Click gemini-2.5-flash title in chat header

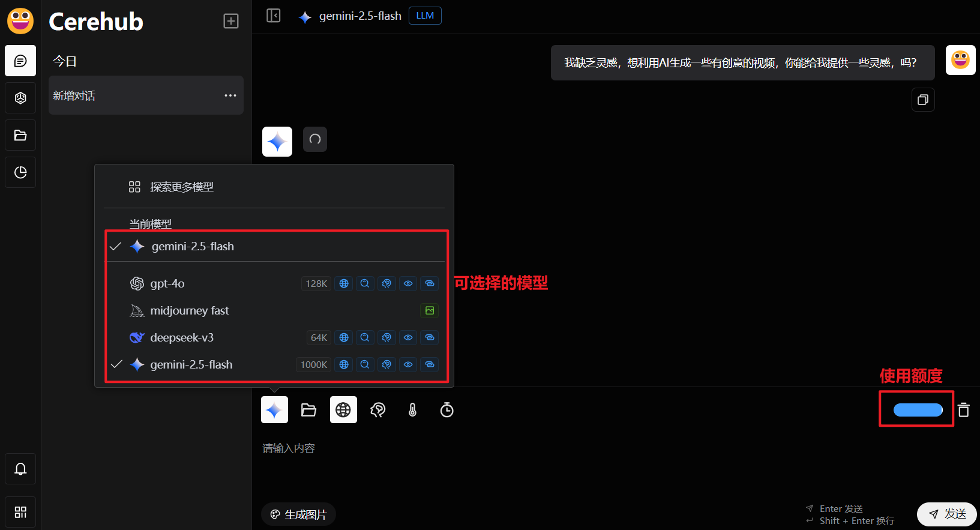coord(360,16)
